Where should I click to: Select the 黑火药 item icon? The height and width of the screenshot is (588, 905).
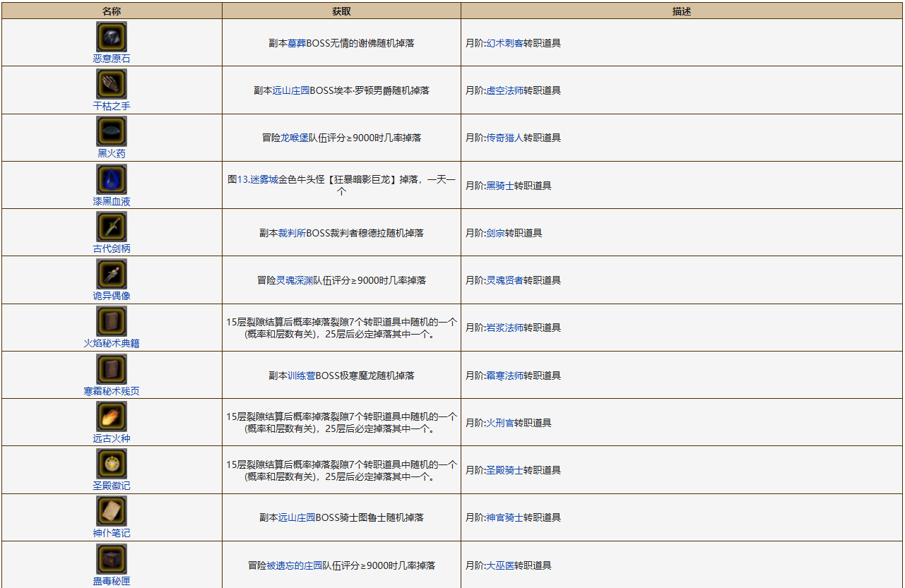coord(112,131)
